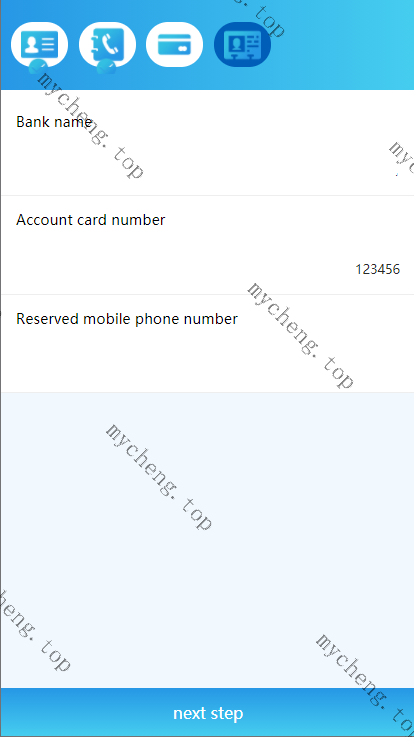Select the Reserved mobile phone number label

click(127, 319)
